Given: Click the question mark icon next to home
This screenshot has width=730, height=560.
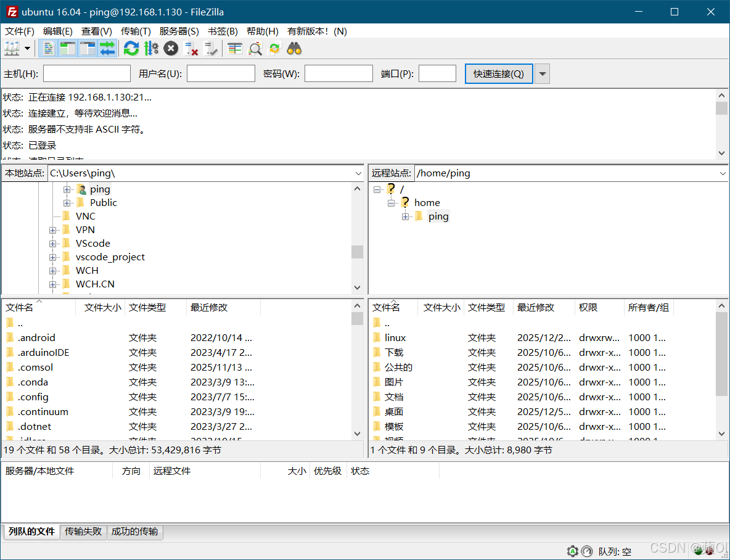Looking at the screenshot, I should click(x=405, y=202).
